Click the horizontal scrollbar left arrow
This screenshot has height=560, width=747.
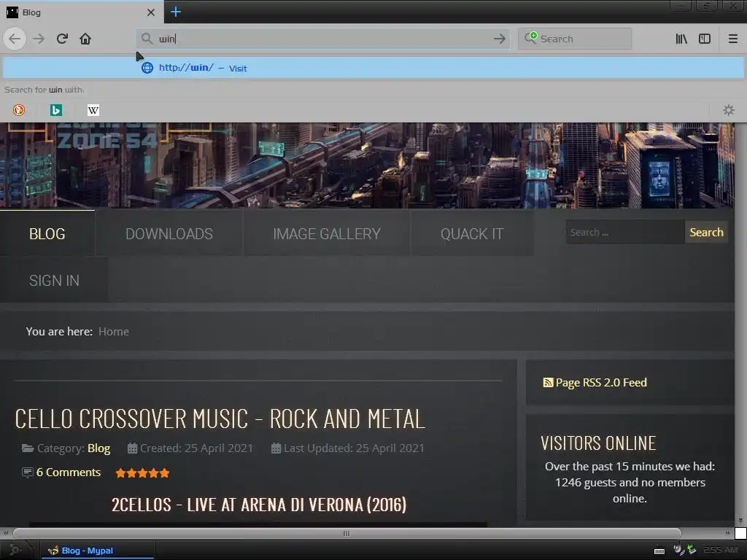[6, 533]
